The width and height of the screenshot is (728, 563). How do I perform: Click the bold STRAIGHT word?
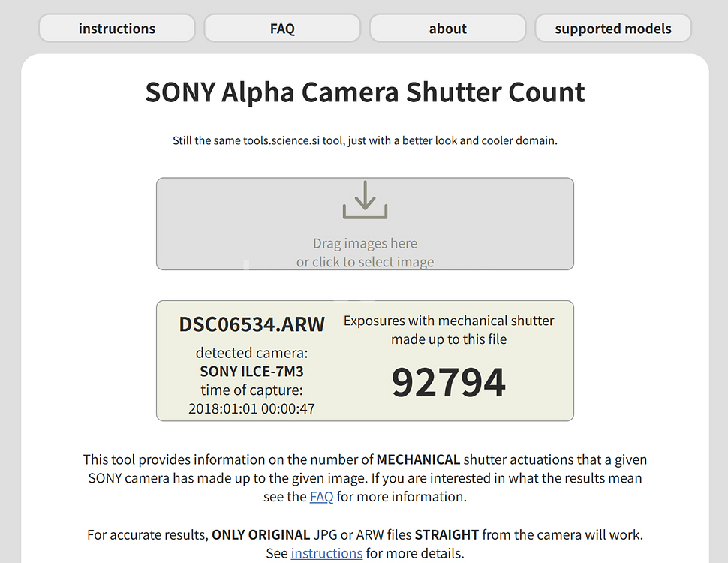coord(447,535)
